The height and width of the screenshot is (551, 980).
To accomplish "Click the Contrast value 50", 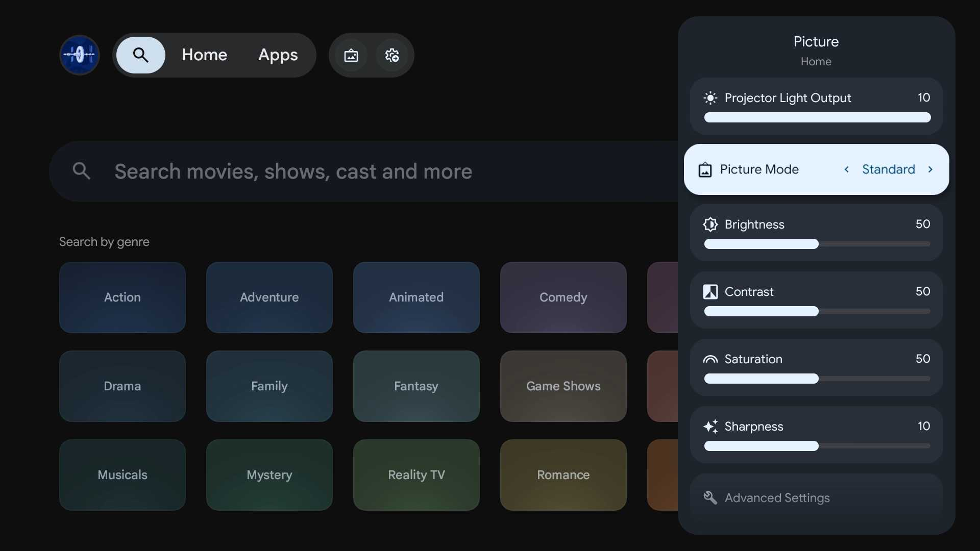I will (x=923, y=291).
